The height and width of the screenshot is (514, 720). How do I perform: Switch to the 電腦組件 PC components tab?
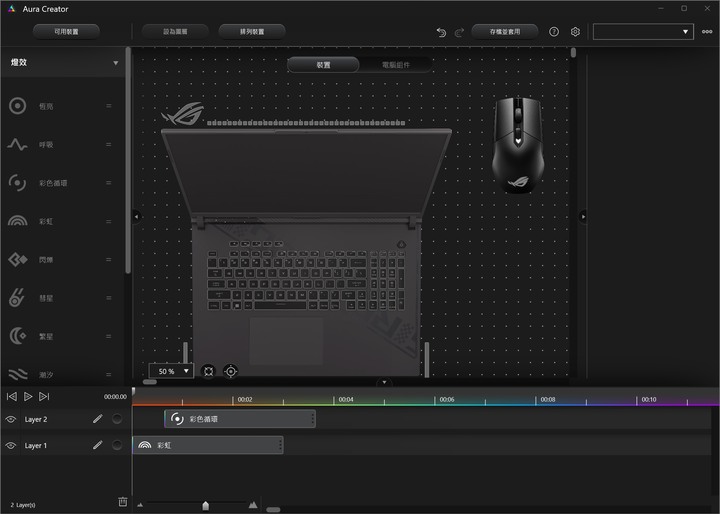tap(396, 65)
